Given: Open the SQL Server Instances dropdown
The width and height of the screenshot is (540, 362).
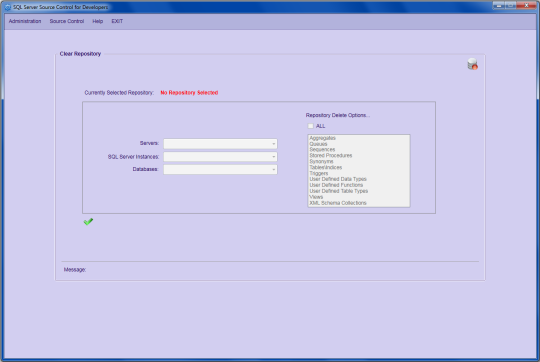Looking at the screenshot, I should click(x=220, y=157).
